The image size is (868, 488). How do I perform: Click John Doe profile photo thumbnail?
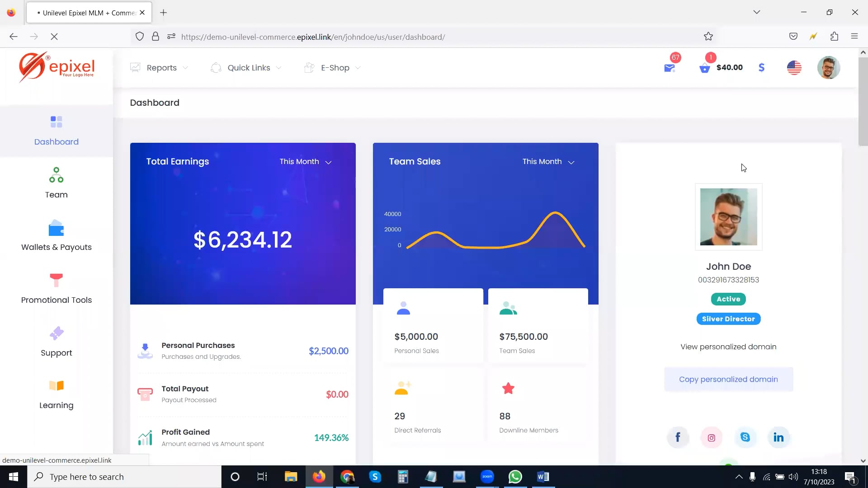point(728,217)
